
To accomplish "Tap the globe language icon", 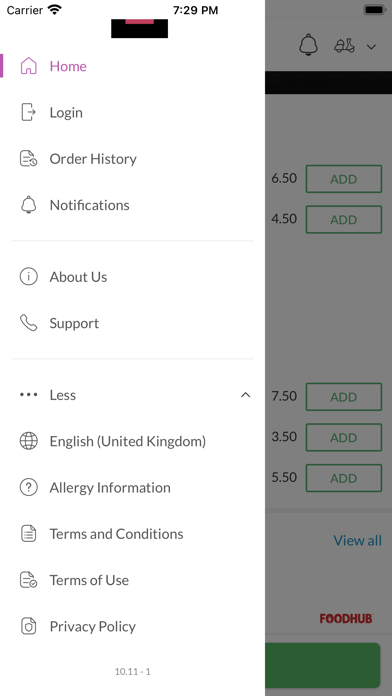I will tap(28, 441).
